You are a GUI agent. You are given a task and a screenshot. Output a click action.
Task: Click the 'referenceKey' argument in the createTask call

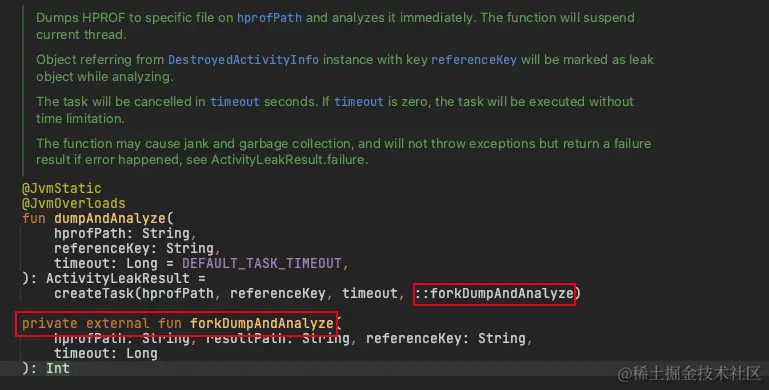point(278,293)
